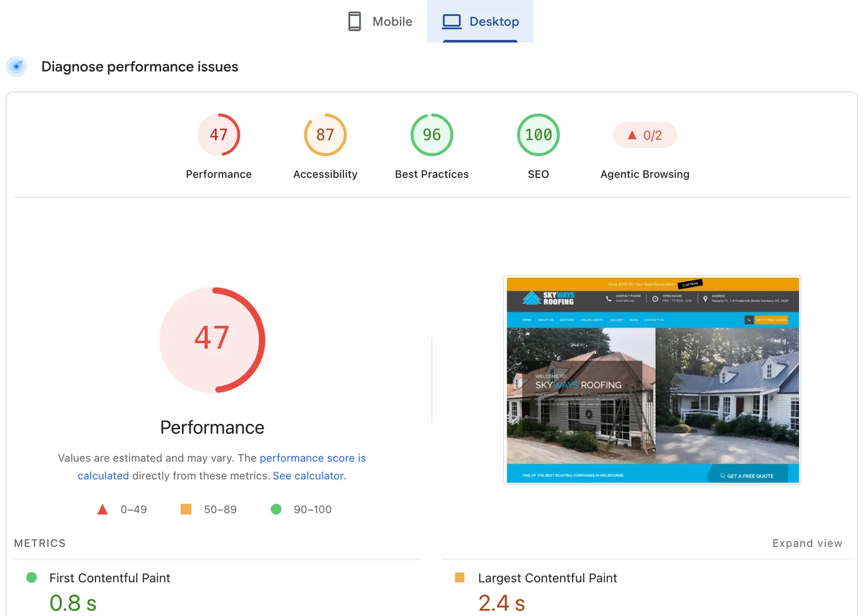Image resolution: width=863 pixels, height=616 pixels.
Task: Switch to the Mobile tab
Action: click(380, 22)
